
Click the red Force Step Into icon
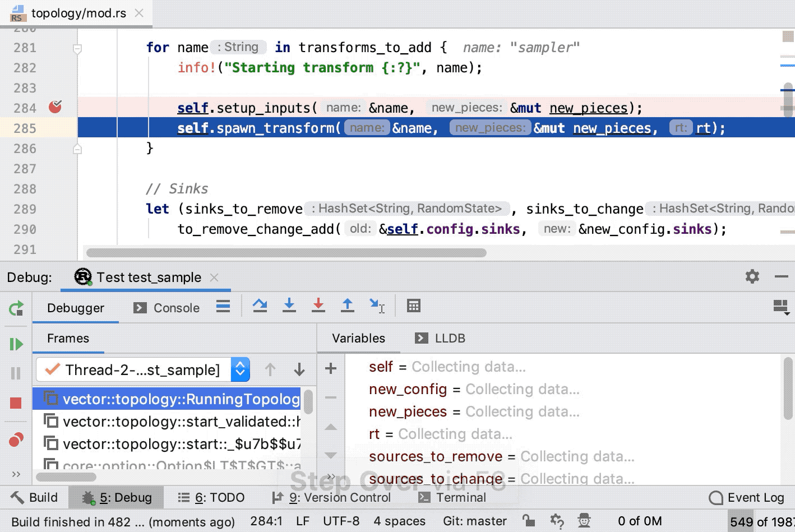pos(318,306)
